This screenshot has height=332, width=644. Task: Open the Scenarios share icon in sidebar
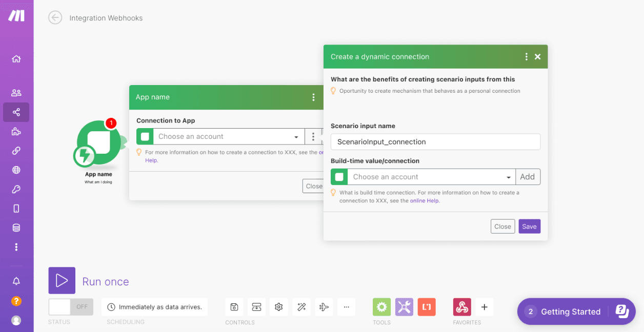pos(16,112)
